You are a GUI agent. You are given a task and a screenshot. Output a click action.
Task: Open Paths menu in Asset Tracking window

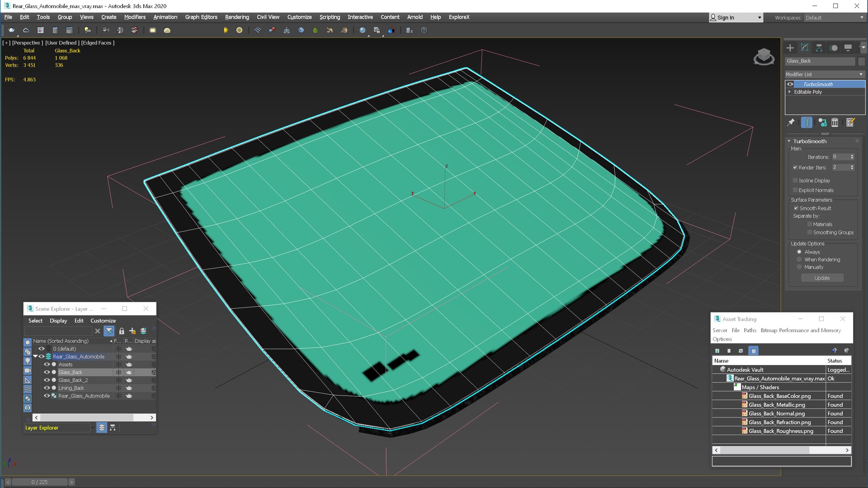(x=750, y=331)
